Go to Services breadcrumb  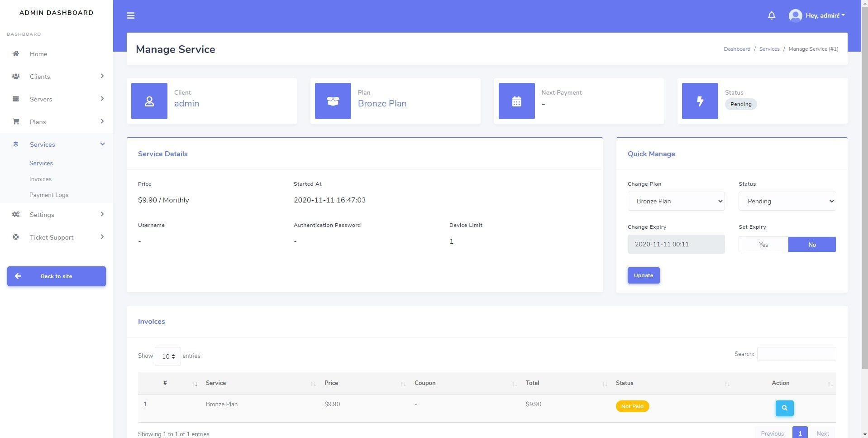[769, 49]
